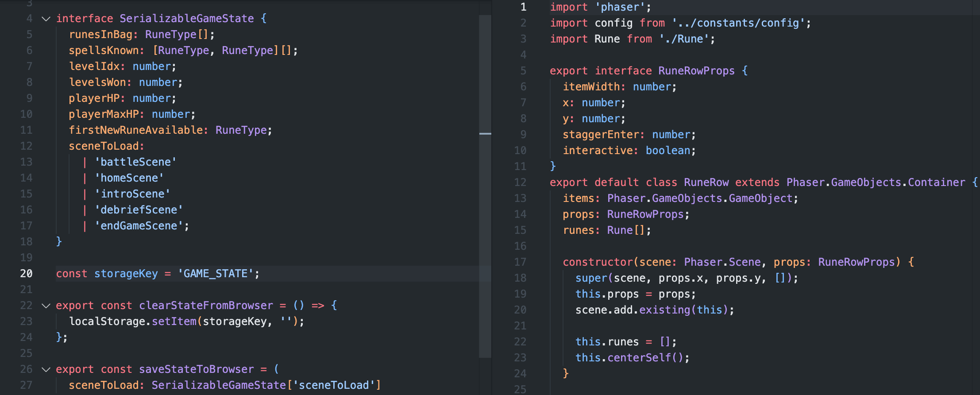Collapse the SerializableGameState interface fold chevron
This screenshot has height=395, width=980.
pyautogui.click(x=46, y=19)
